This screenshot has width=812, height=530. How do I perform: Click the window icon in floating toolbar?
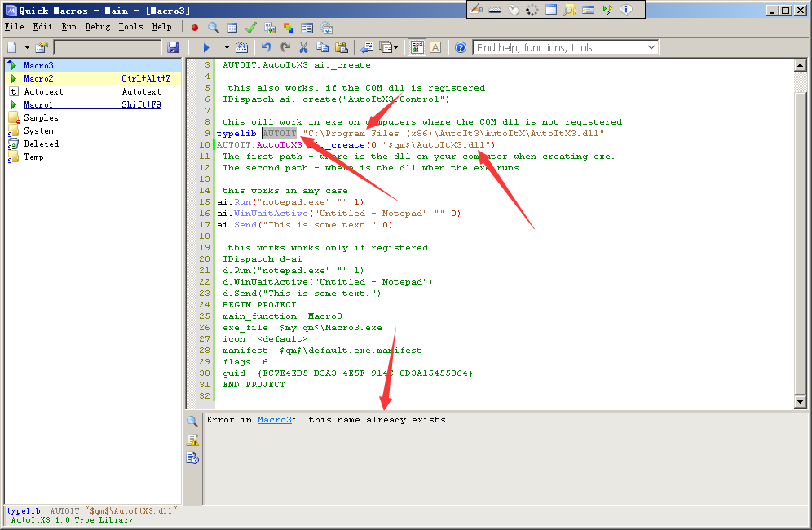point(551,9)
